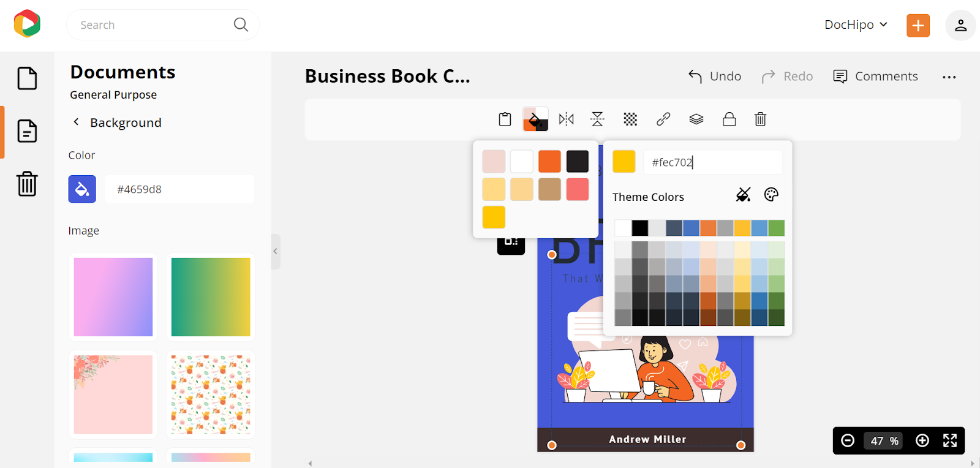Select the white document color swatch
This screenshot has height=468, width=980.
(522, 162)
